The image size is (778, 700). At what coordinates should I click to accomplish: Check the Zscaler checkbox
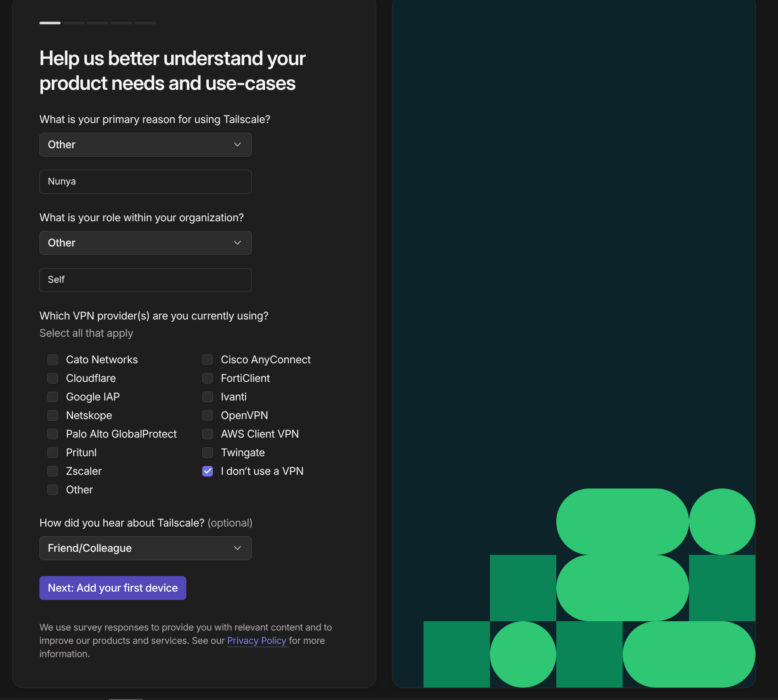[x=53, y=471]
